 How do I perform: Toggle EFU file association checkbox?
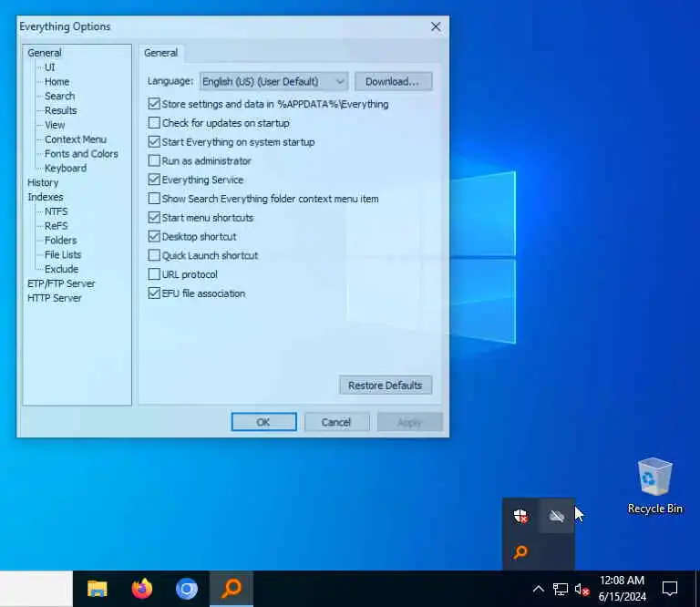(154, 293)
